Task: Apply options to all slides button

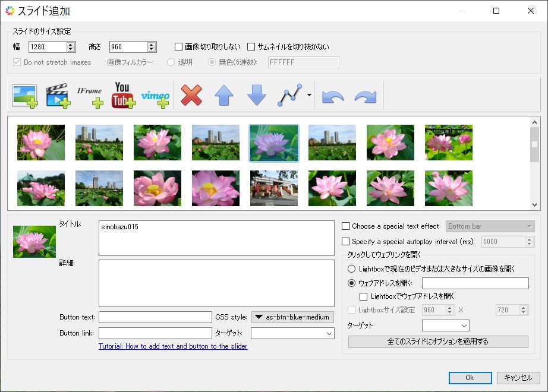Action: click(438, 343)
